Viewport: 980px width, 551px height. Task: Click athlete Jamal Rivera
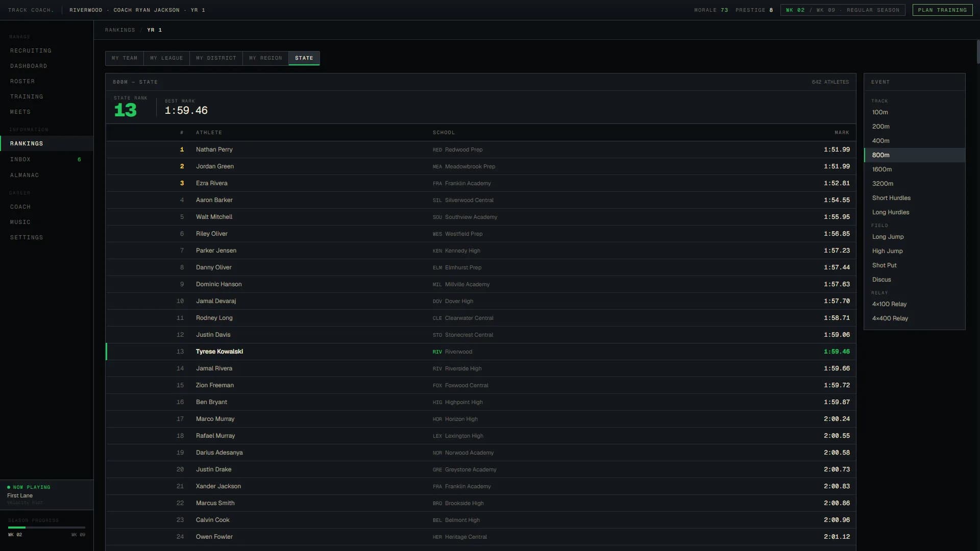(214, 368)
